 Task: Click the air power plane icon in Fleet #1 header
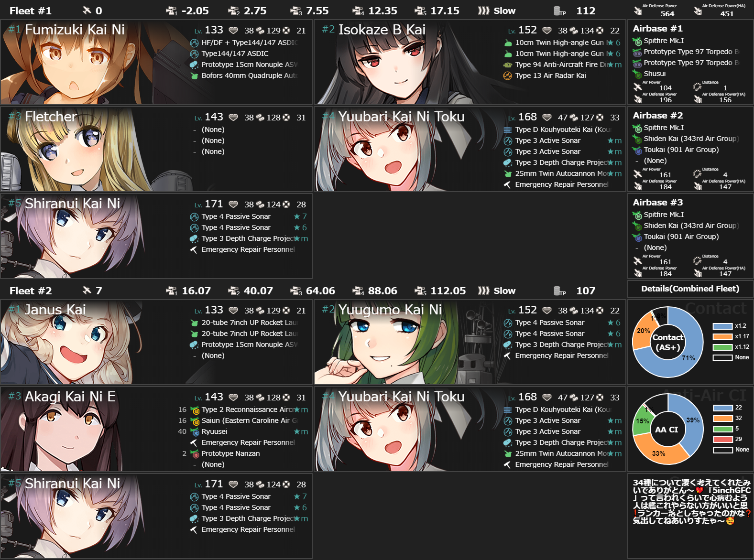click(x=87, y=11)
